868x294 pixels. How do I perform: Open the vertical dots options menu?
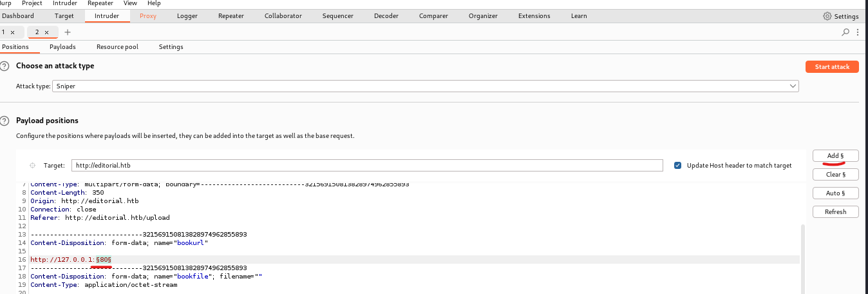tap(856, 32)
